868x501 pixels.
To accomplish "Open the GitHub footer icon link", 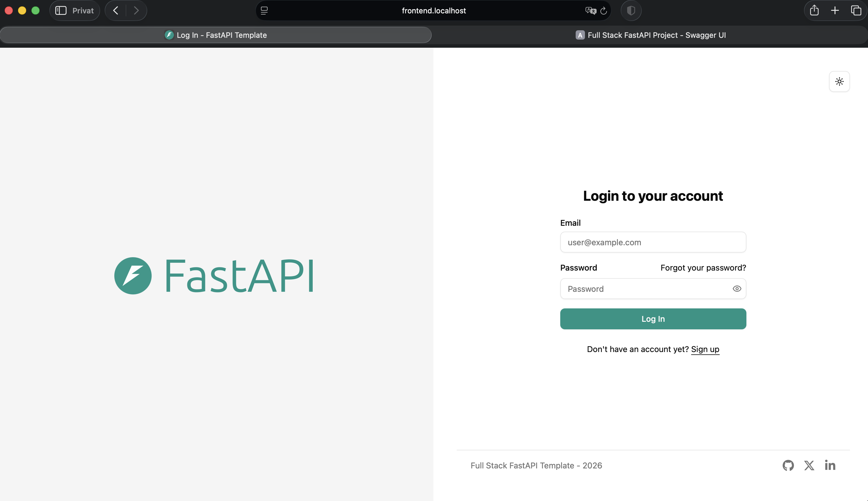I will [x=788, y=465].
